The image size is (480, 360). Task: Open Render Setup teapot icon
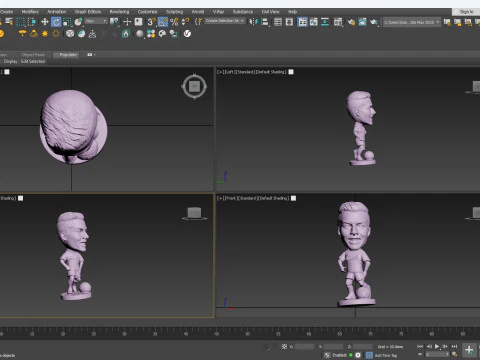tap(351, 22)
